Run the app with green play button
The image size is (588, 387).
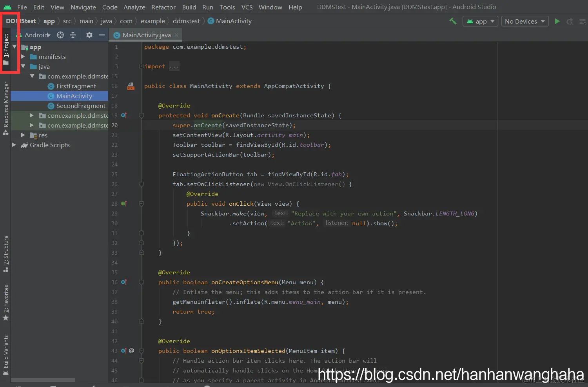pyautogui.click(x=557, y=21)
